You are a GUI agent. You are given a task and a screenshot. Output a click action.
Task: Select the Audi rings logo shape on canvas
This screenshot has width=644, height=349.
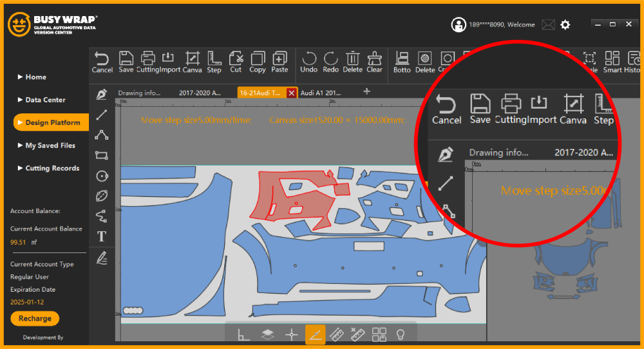tap(133, 310)
